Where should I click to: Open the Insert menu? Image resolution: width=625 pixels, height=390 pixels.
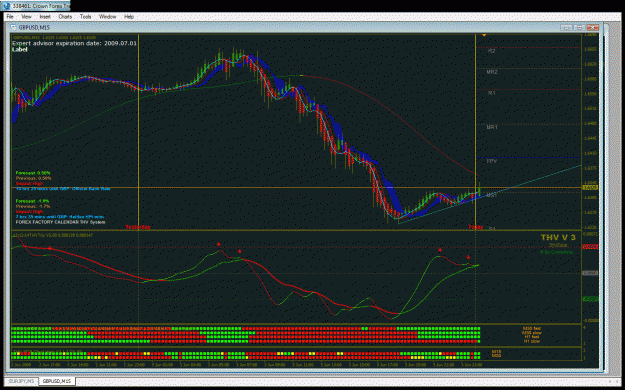(45, 17)
